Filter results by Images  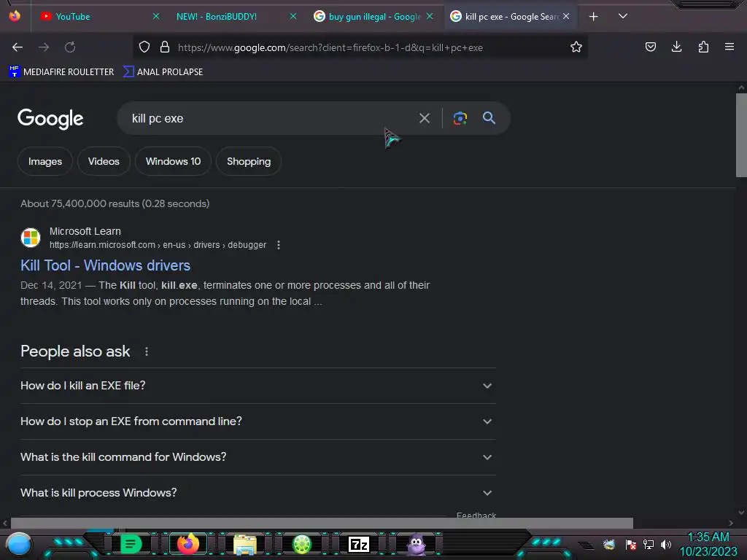[x=45, y=161]
